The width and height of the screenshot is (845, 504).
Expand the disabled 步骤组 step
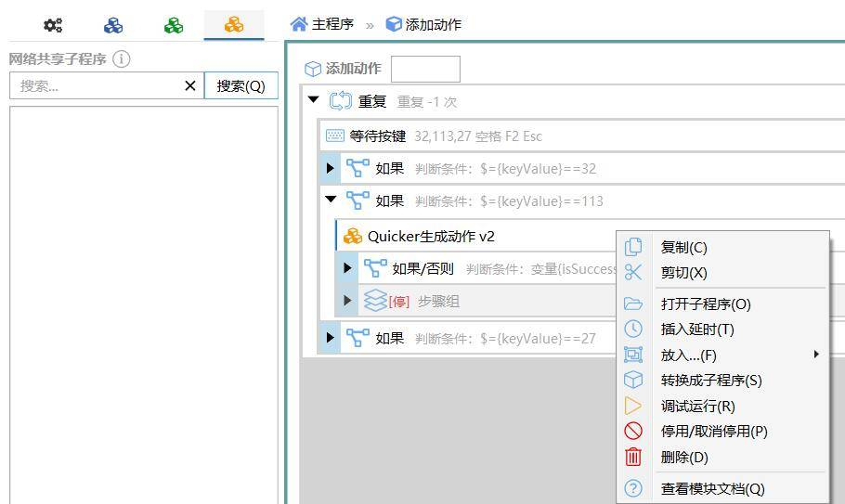click(347, 300)
